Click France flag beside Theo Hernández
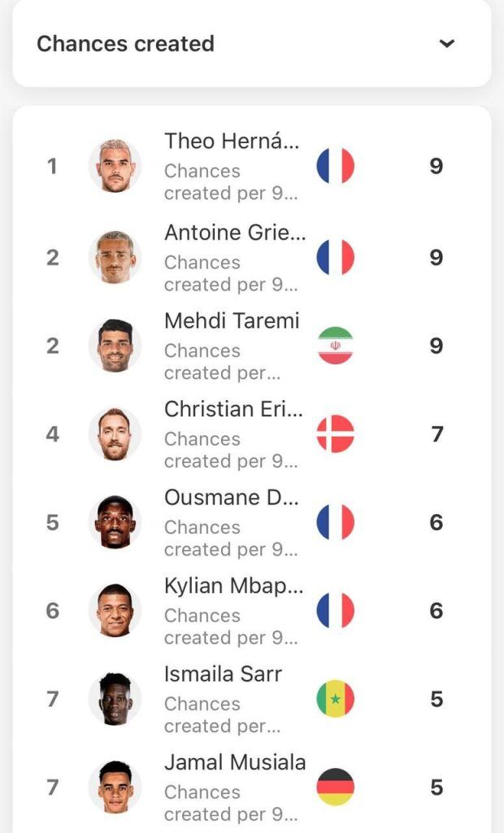The width and height of the screenshot is (504, 833). tap(335, 166)
